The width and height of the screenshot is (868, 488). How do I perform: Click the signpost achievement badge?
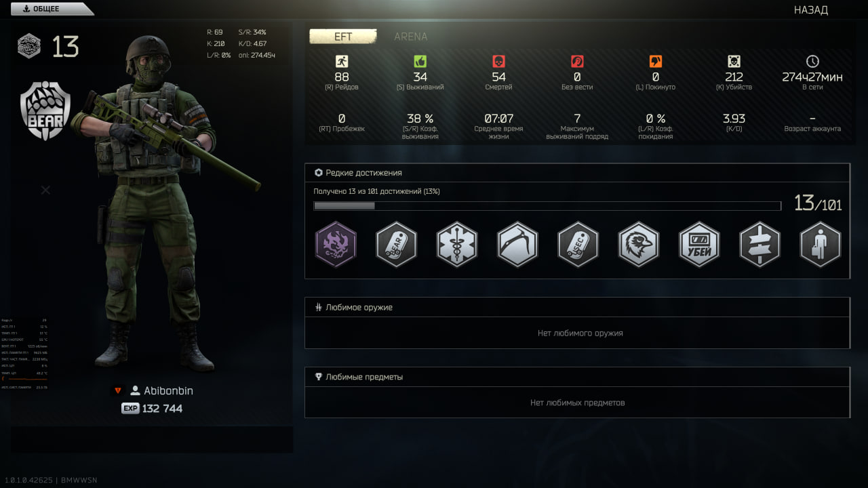[x=759, y=244]
